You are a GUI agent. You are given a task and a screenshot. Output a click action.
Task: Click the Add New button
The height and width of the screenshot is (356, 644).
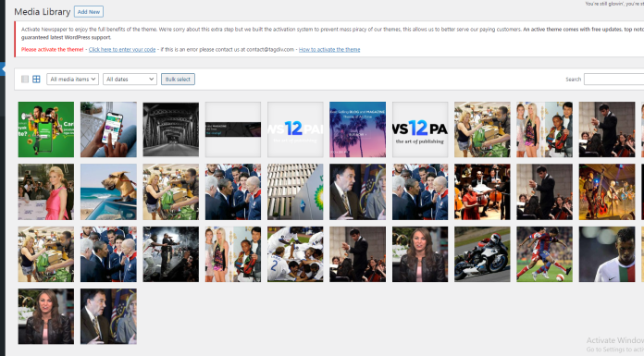[89, 12]
